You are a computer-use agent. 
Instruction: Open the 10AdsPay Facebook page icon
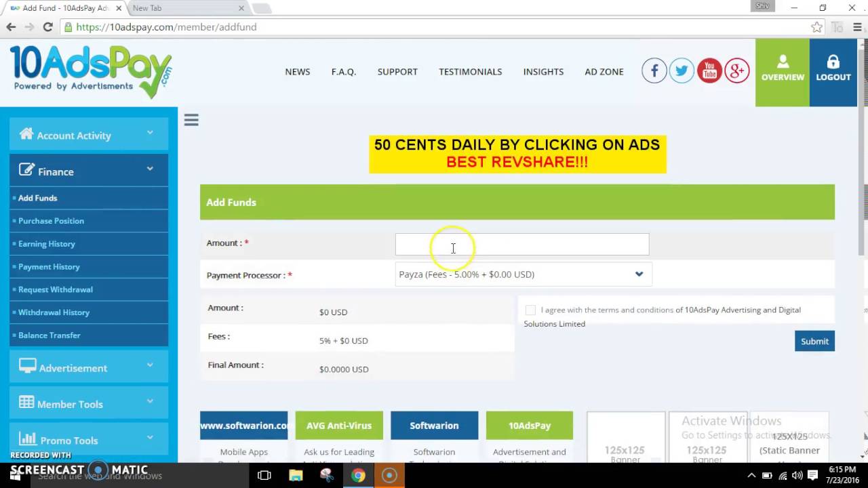point(654,70)
